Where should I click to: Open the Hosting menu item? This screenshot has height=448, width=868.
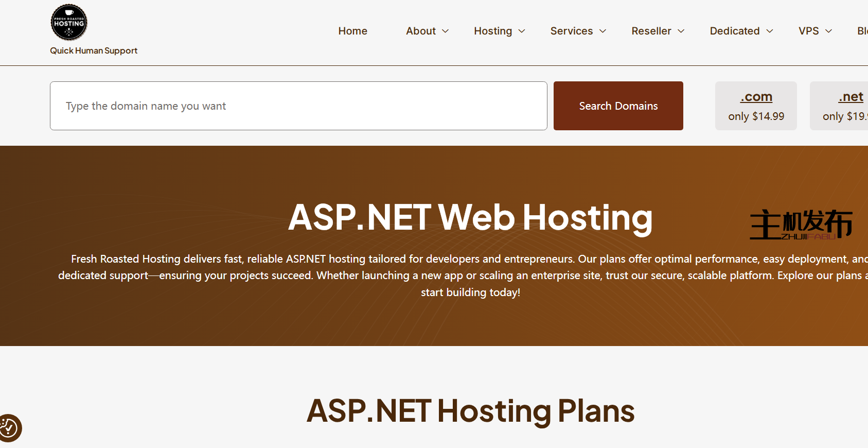pyautogui.click(x=492, y=31)
